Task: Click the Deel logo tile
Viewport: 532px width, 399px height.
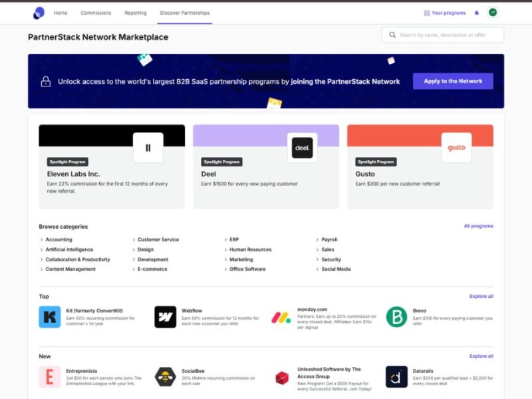Action: click(x=302, y=148)
